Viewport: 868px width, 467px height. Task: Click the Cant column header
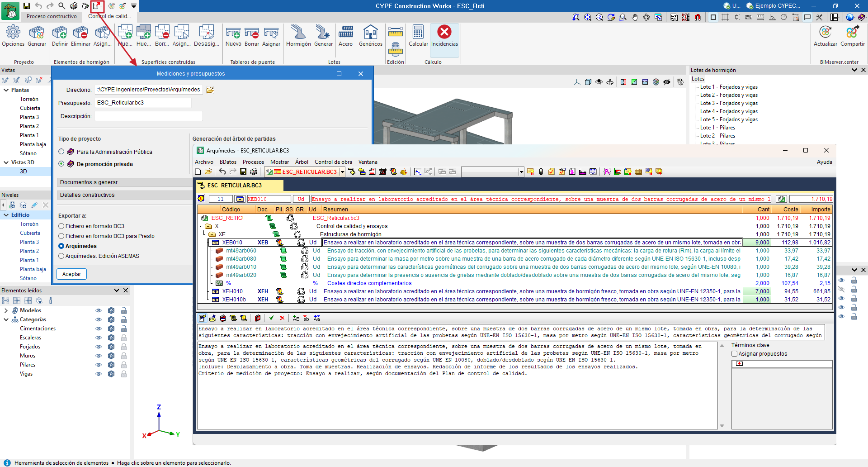coord(757,210)
